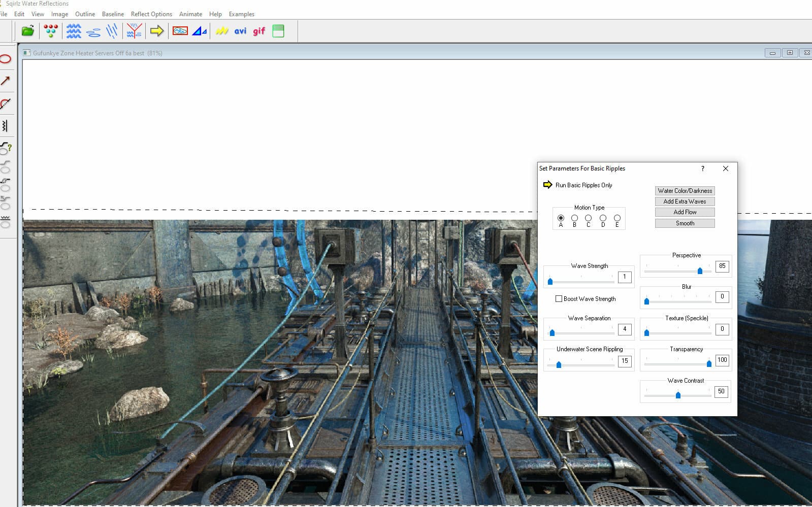Click Run Basic Ripples Only arrow

tap(547, 185)
